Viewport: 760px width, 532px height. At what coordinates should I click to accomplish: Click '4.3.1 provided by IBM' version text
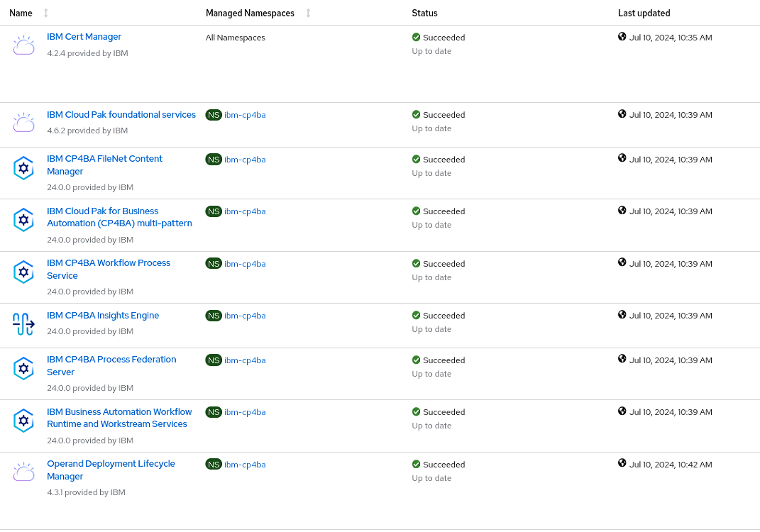pos(87,492)
